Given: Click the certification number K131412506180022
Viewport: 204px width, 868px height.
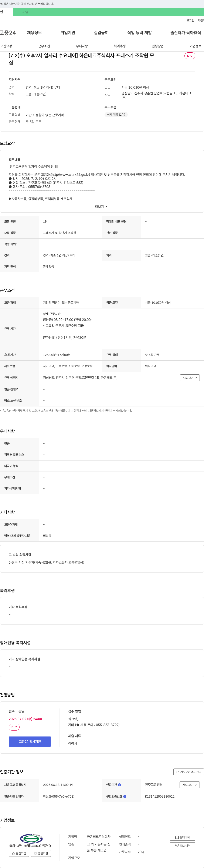Looking at the screenshot, I should [x=159, y=797].
